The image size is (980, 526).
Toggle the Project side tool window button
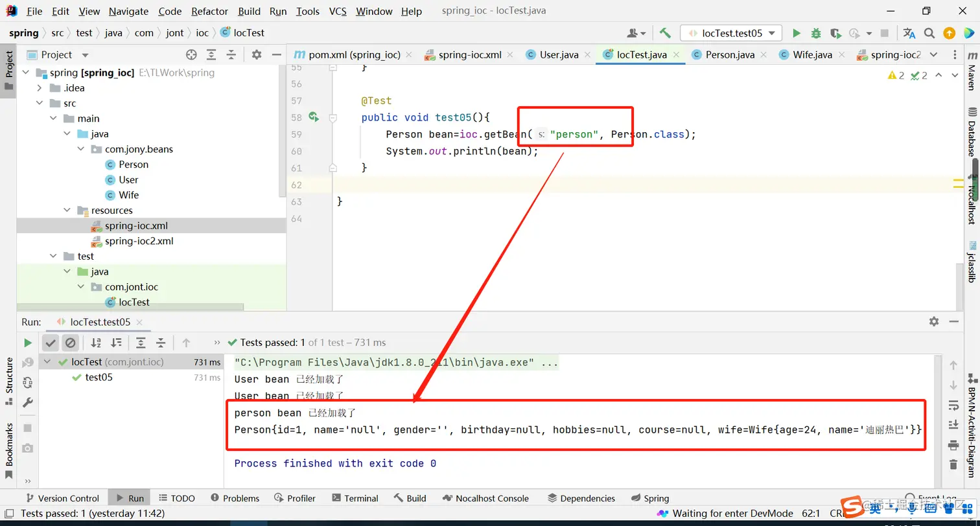point(9,71)
